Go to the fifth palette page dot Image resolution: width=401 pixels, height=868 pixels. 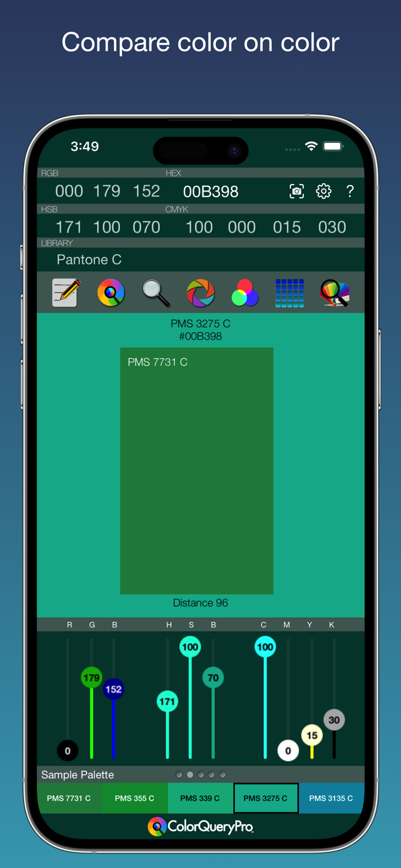tap(223, 774)
